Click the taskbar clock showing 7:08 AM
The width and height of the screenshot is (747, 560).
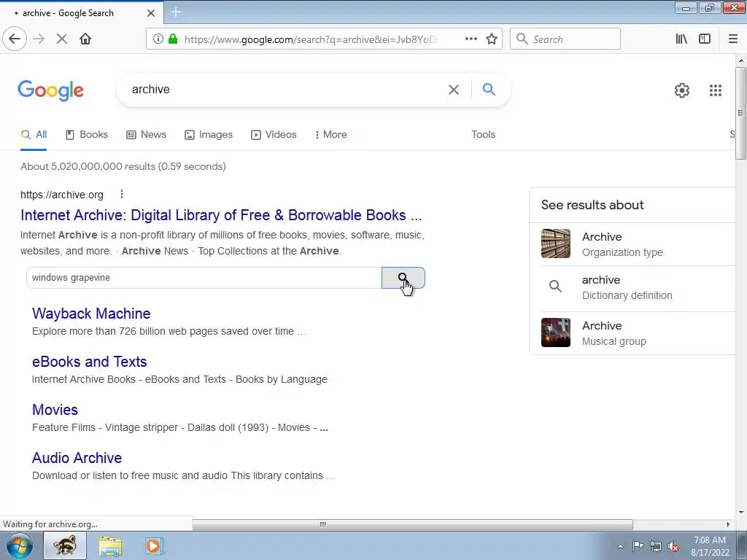pos(710,546)
